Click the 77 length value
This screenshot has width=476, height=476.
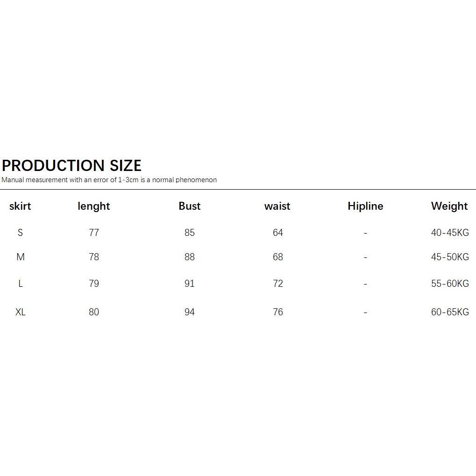coord(94,233)
